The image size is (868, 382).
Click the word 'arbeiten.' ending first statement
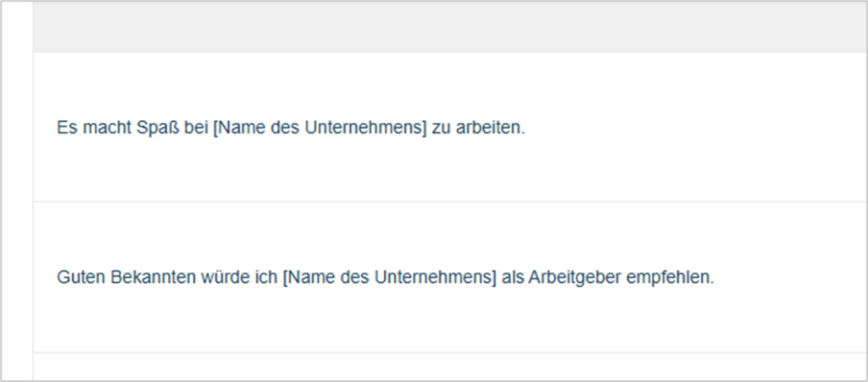[x=491, y=128]
